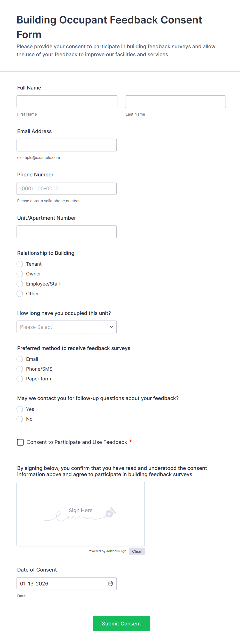Open the occupancy duration dropdown

66,327
